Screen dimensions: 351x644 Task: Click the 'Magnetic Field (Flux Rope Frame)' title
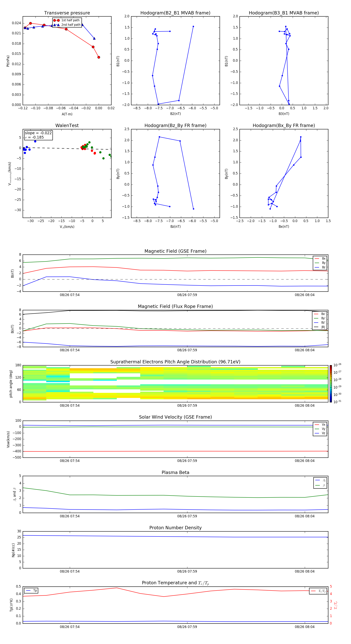coord(175,307)
